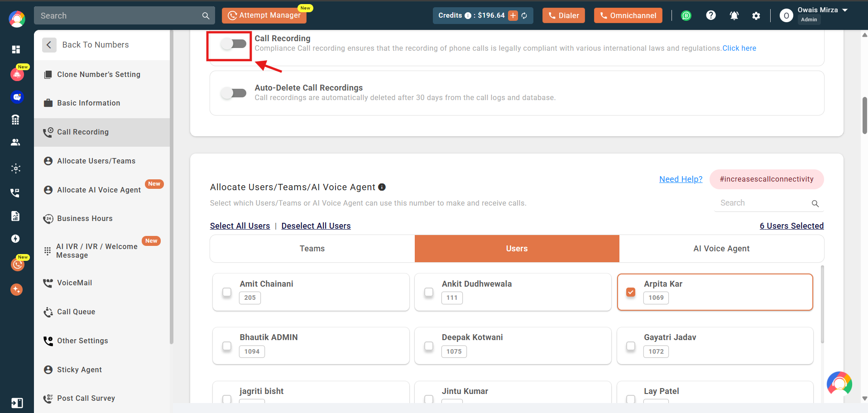Refresh credits with the reload icon
The height and width of the screenshot is (413, 868).
[524, 16]
